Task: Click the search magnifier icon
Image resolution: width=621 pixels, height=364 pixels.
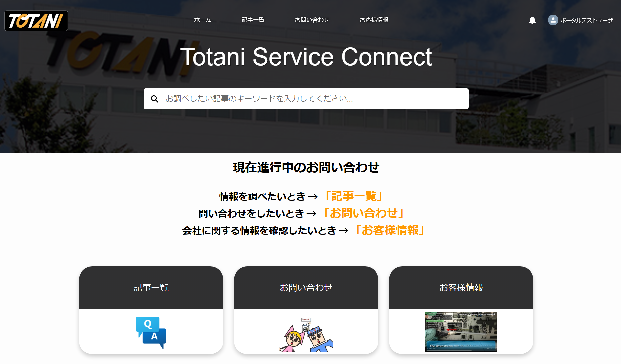Action: pyautogui.click(x=154, y=99)
